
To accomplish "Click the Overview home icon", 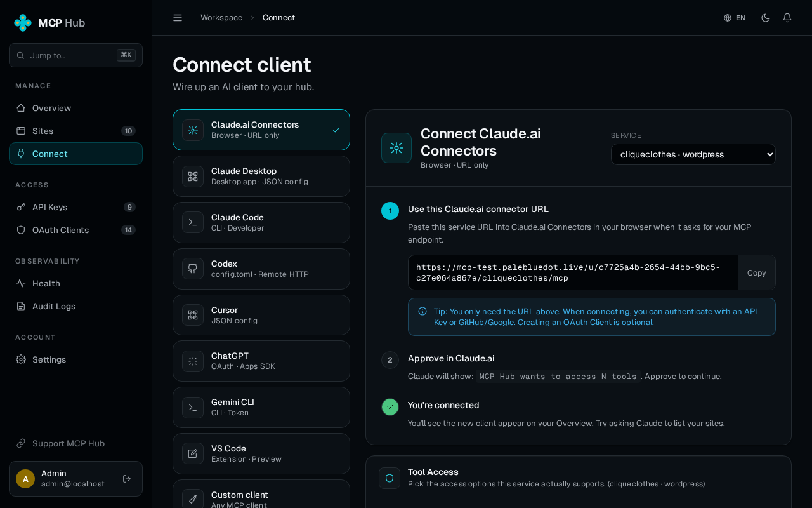I will click(x=21, y=108).
